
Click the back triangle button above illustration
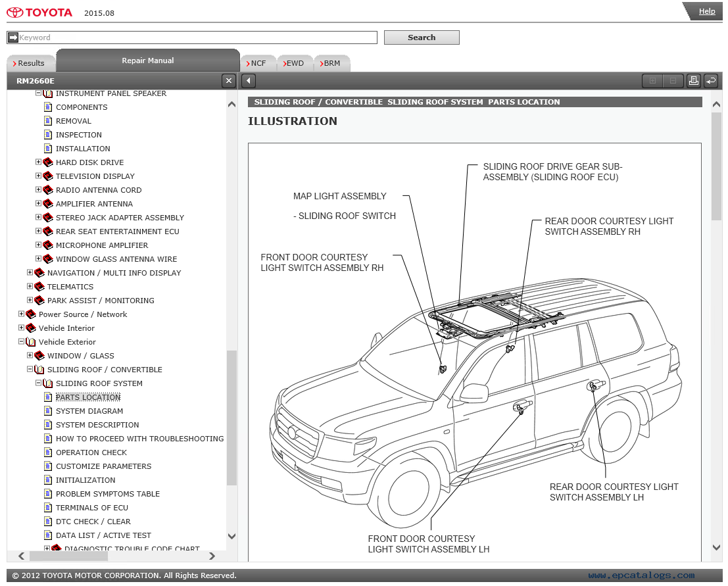click(x=249, y=81)
